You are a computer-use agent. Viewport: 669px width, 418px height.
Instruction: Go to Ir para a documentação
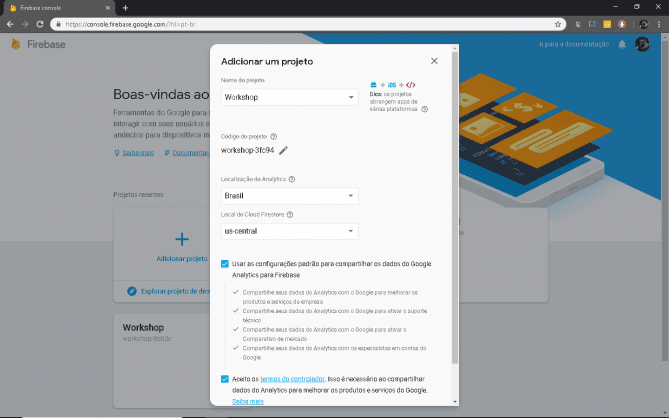[x=574, y=44]
